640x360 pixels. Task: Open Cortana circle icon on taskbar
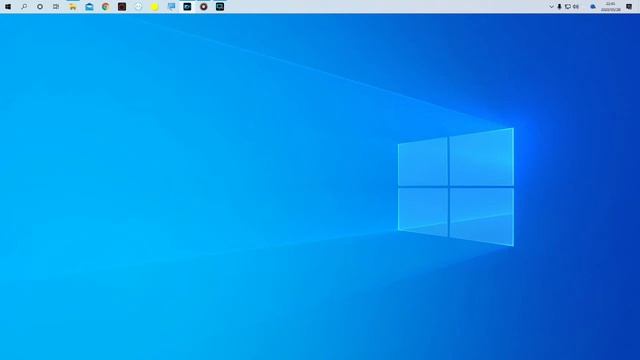click(40, 7)
